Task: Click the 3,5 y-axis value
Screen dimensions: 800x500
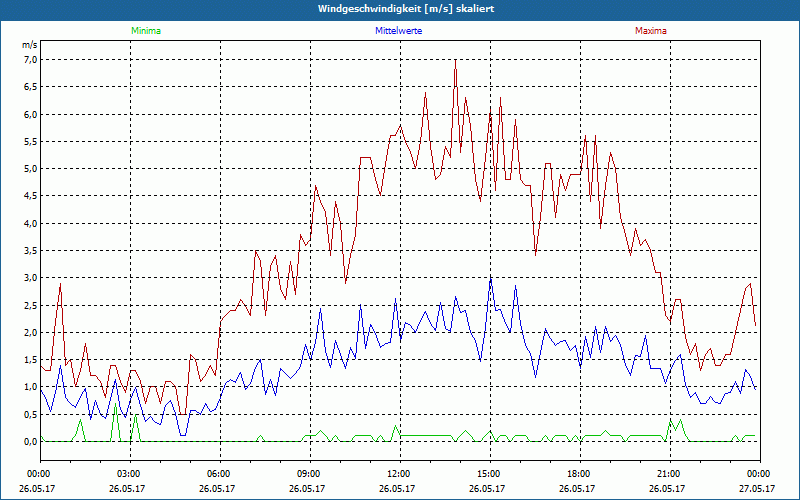Action: click(31, 251)
